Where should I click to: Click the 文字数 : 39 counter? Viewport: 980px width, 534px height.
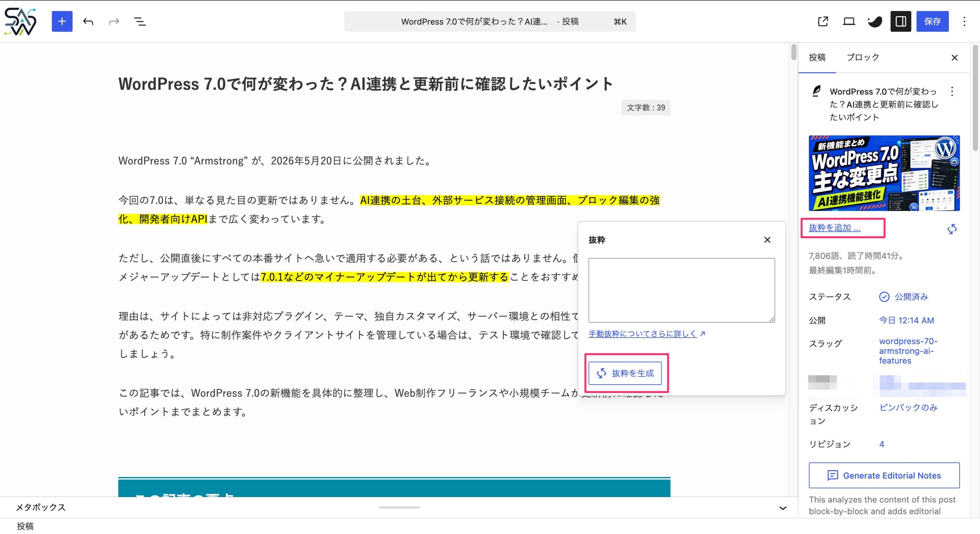coord(646,108)
